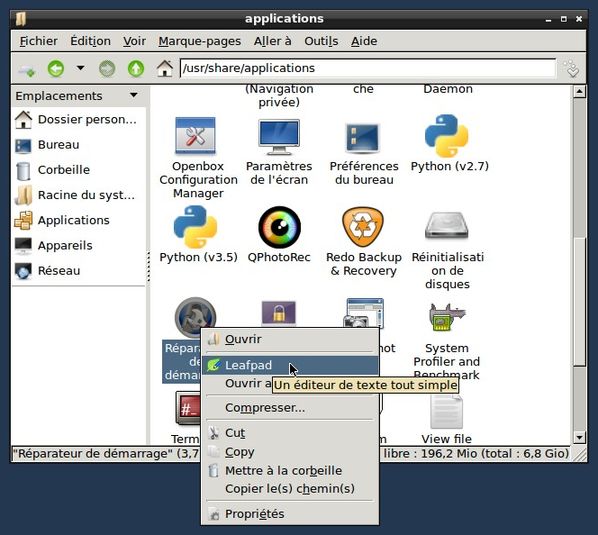This screenshot has height=535, width=598.
Task: Go up to the parent folder
Action: [136, 69]
